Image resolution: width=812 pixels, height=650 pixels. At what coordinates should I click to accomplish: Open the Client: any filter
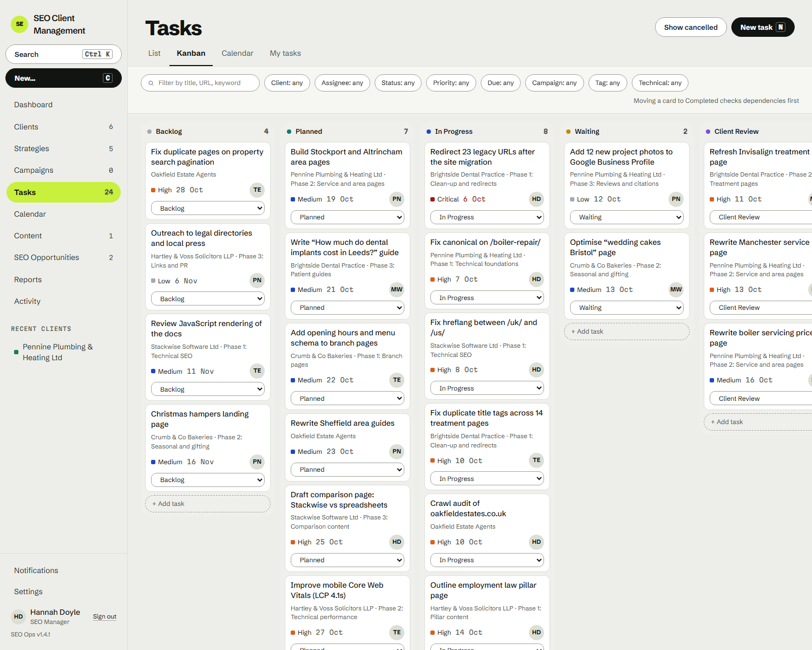287,83
